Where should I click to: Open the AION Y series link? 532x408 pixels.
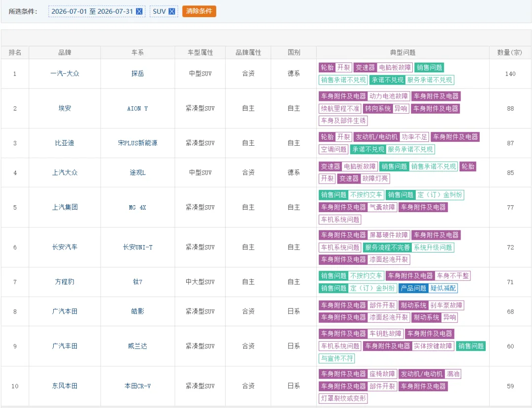[137, 108]
